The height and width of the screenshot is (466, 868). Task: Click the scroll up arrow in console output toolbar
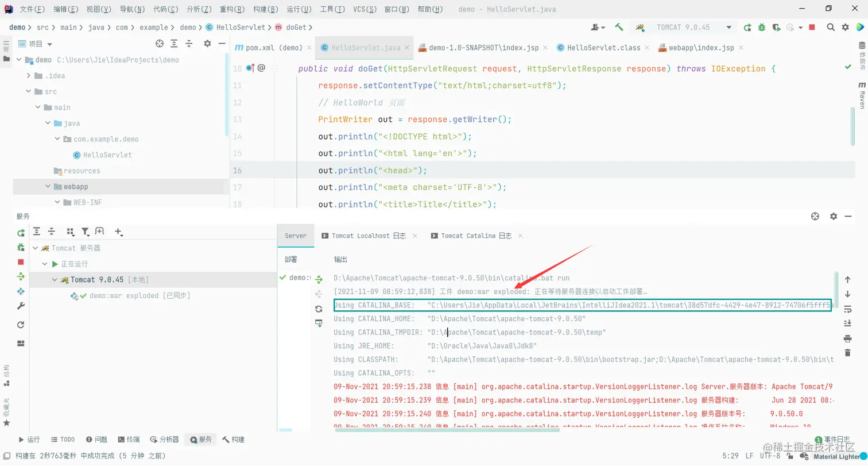(847, 280)
